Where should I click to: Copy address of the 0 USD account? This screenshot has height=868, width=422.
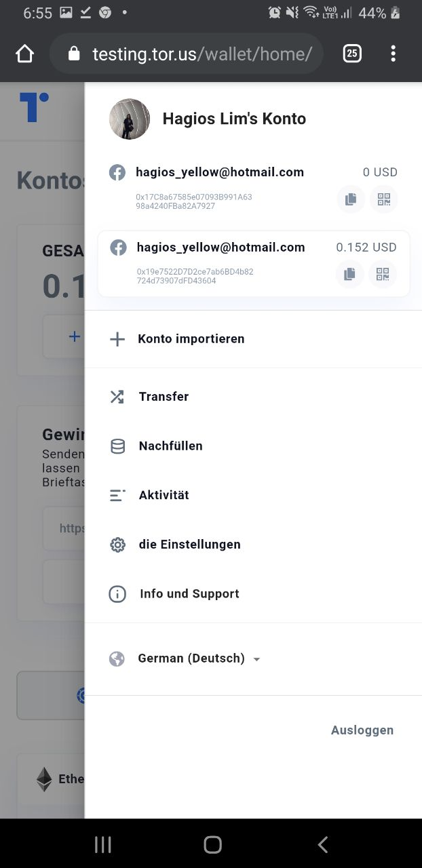[351, 199]
